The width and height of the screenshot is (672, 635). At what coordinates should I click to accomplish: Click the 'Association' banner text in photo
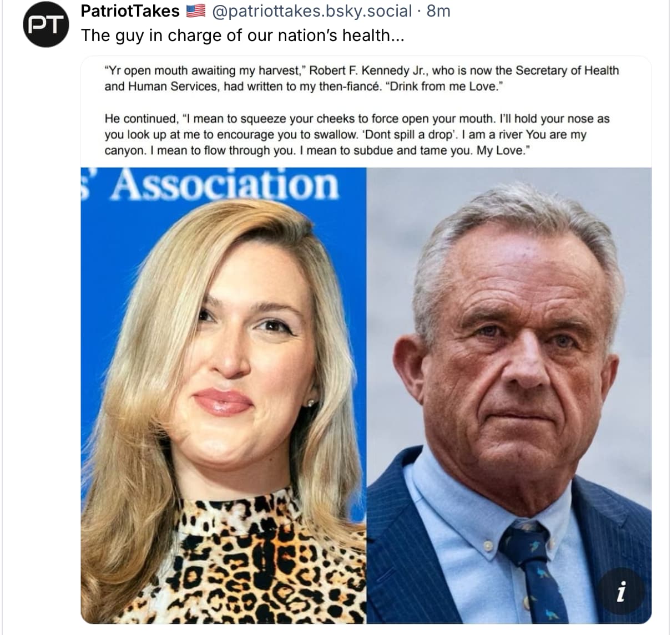coord(225,184)
